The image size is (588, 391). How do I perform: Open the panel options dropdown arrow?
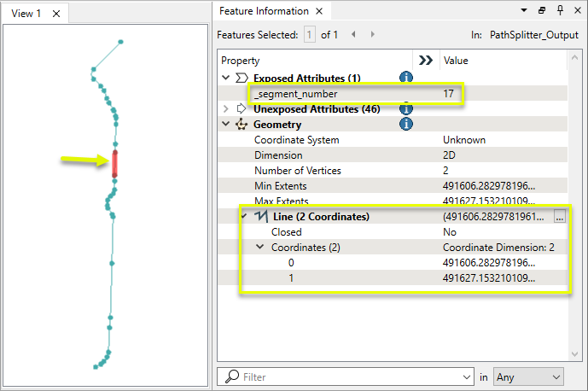click(523, 11)
